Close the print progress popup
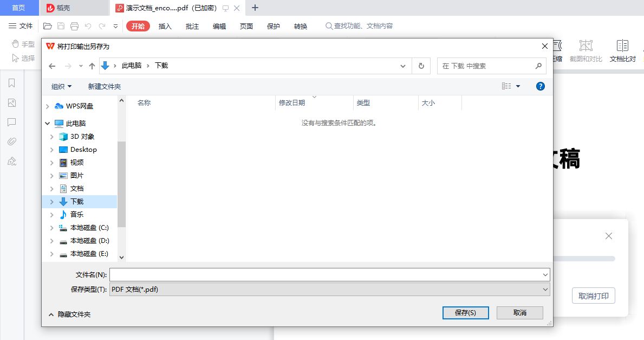 click(609, 236)
